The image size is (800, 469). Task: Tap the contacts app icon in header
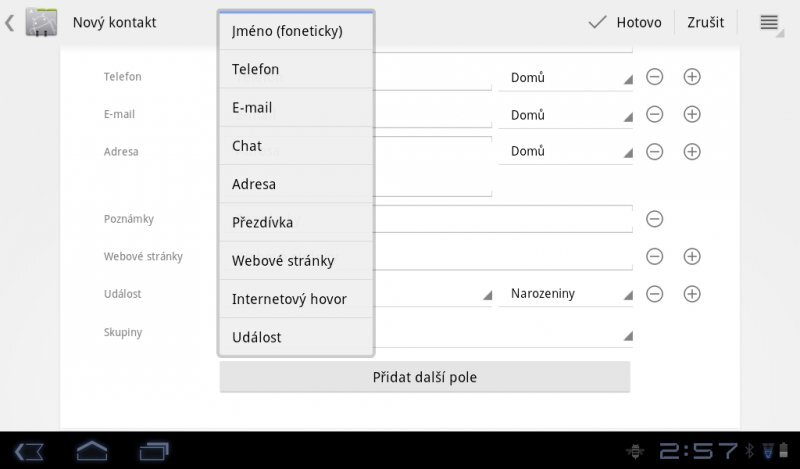click(41, 22)
